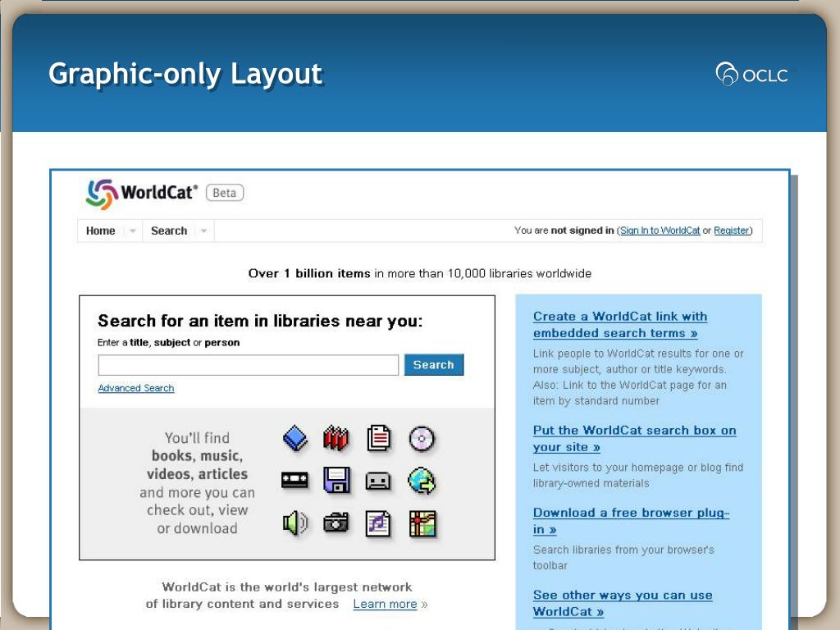Viewport: 840px width, 630px height.
Task: Click the green speaker sound icon
Action: tap(295, 523)
